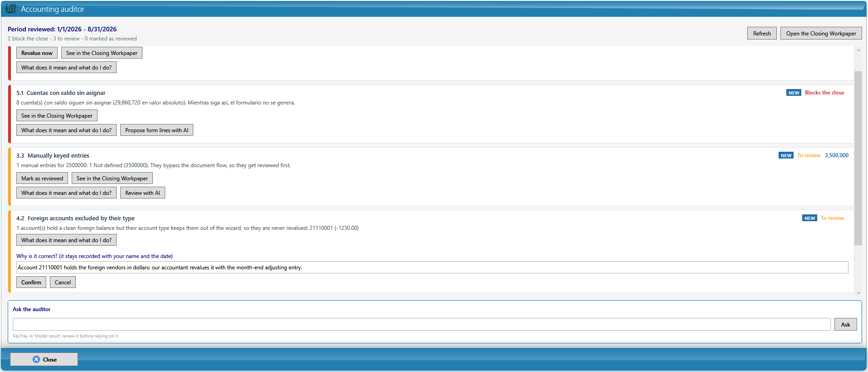
Task: Click the Refresh button
Action: [x=762, y=33]
